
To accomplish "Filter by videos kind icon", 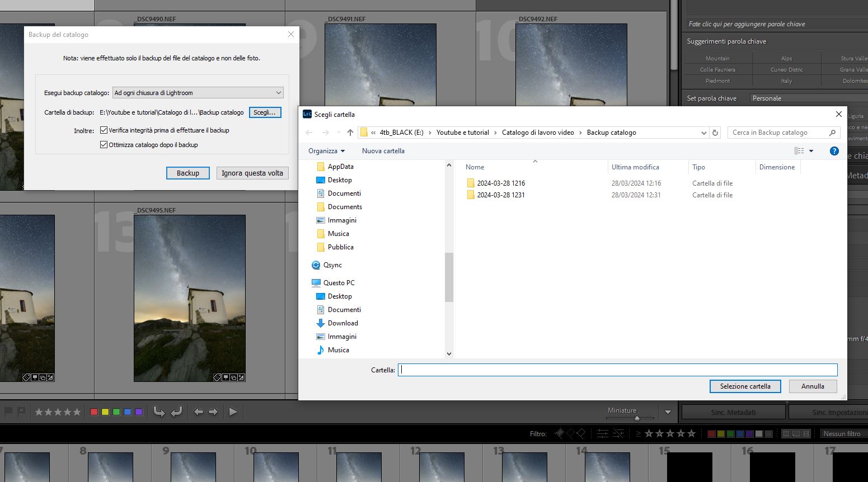I will pyautogui.click(x=806, y=434).
